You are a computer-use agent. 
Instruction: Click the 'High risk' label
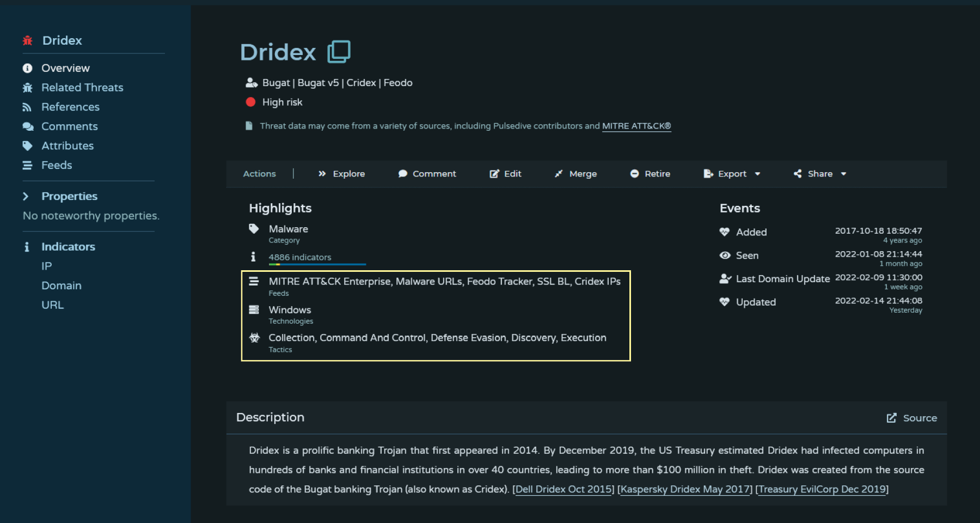(283, 102)
